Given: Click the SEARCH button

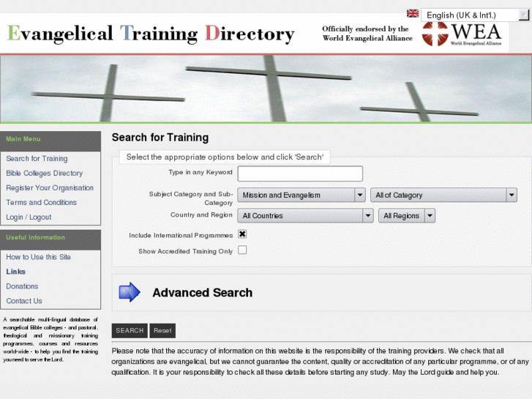Looking at the screenshot, I should [x=130, y=330].
